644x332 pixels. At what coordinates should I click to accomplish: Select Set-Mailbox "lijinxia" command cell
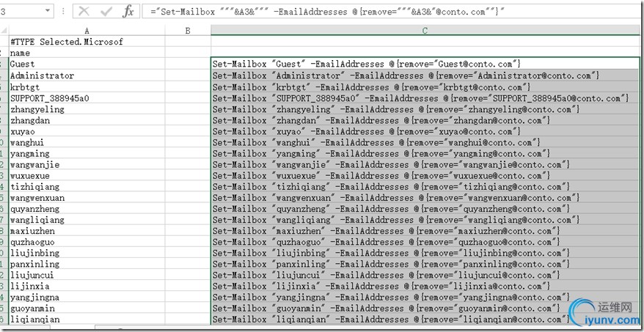point(425,286)
